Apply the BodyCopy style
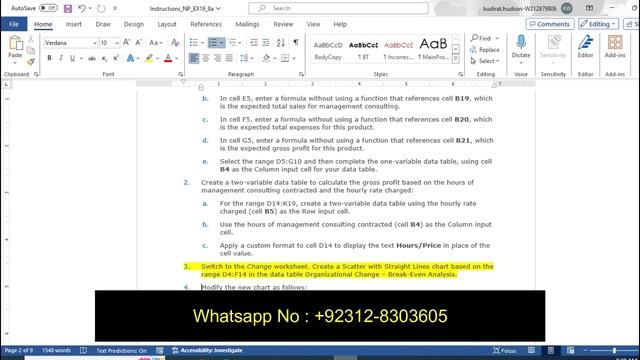The height and width of the screenshot is (360, 640). pos(328,50)
